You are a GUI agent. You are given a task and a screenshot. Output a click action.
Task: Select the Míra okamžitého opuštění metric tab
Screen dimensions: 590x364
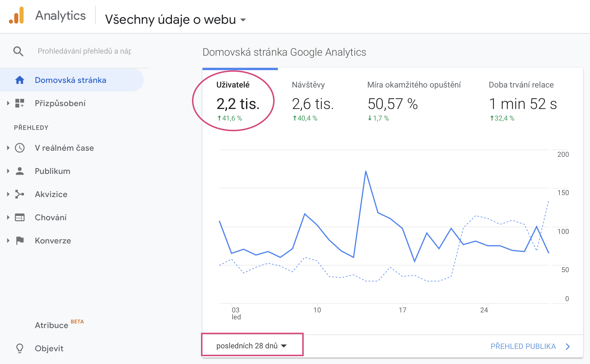click(414, 101)
